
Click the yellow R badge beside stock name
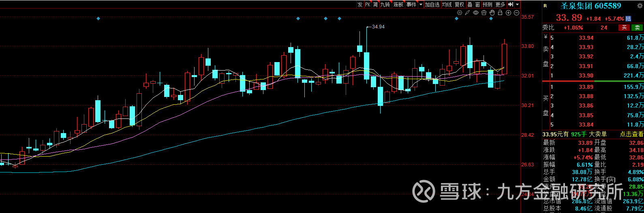[x=545, y=6]
